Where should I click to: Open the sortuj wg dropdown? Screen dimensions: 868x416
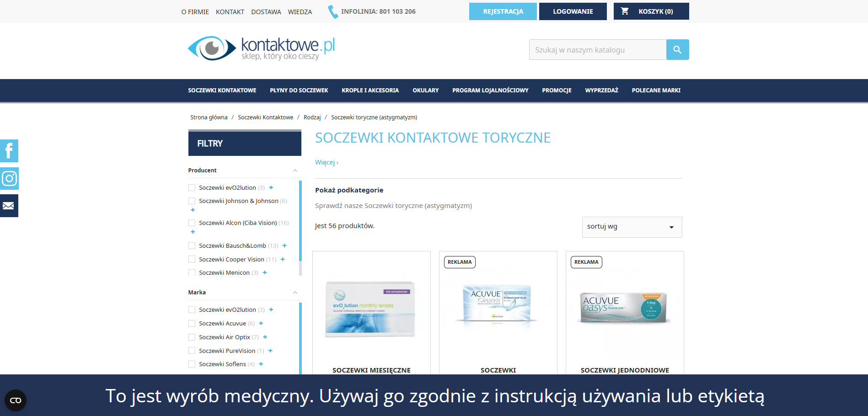pos(631,227)
